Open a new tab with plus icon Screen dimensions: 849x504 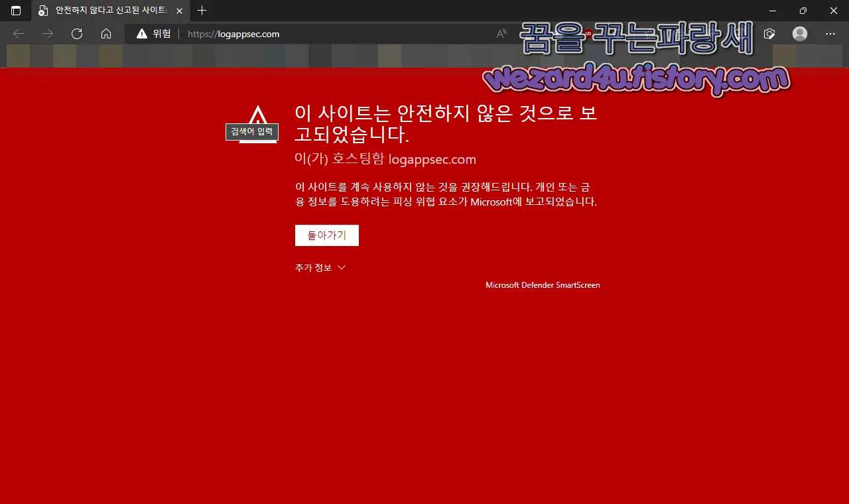point(202,11)
